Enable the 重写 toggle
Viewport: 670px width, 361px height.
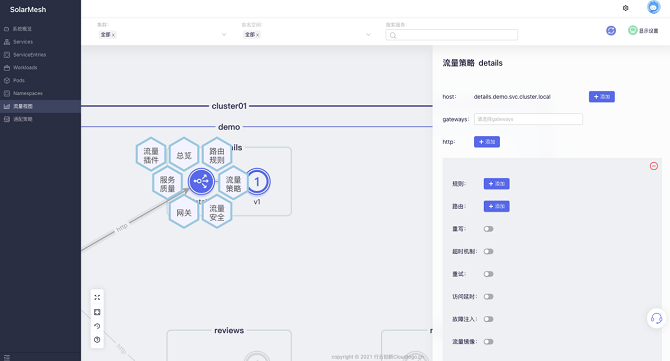[x=488, y=229]
